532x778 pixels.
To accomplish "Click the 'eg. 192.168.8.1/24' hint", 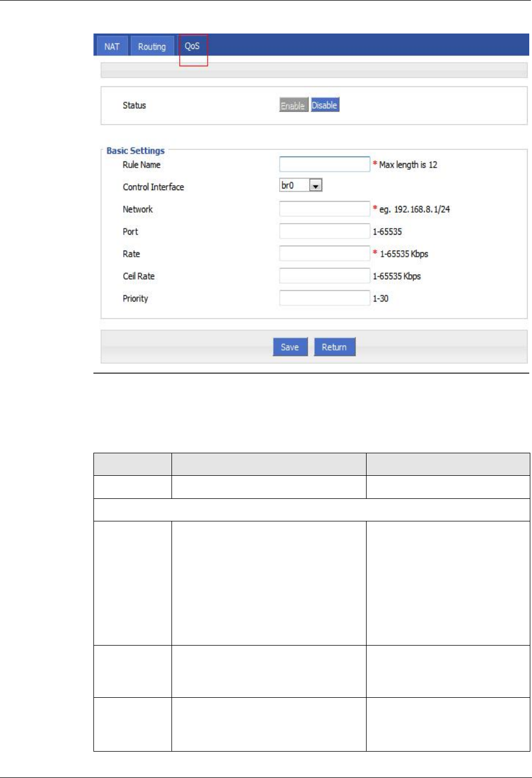I will coord(415,209).
